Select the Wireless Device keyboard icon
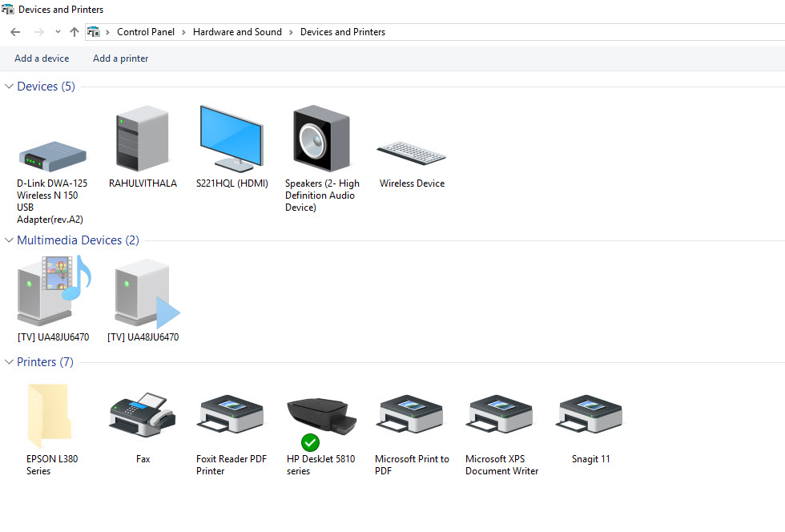The height and width of the screenshot is (532, 785). tap(411, 153)
